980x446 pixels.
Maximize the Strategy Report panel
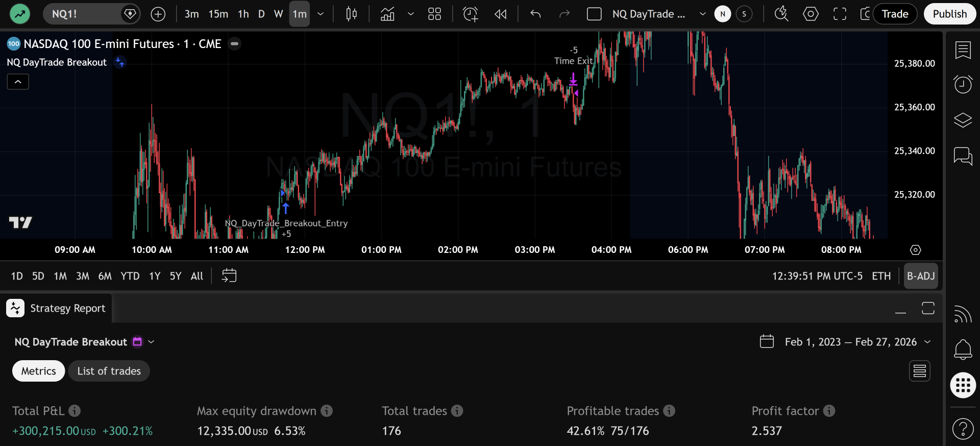coord(928,308)
